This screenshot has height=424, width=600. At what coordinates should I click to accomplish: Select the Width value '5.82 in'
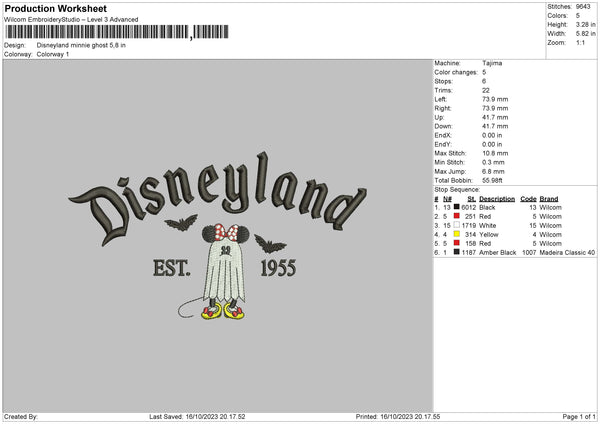[x=585, y=34]
